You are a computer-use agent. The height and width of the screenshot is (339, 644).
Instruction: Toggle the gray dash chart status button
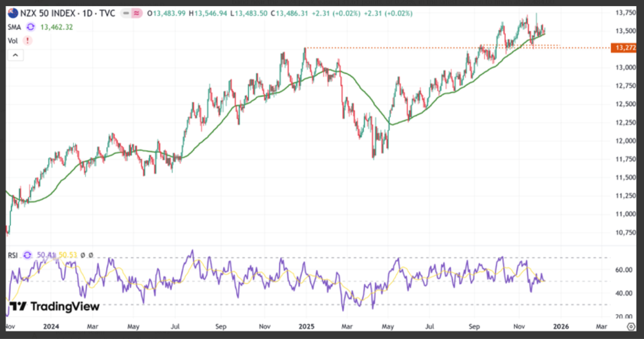126,14
